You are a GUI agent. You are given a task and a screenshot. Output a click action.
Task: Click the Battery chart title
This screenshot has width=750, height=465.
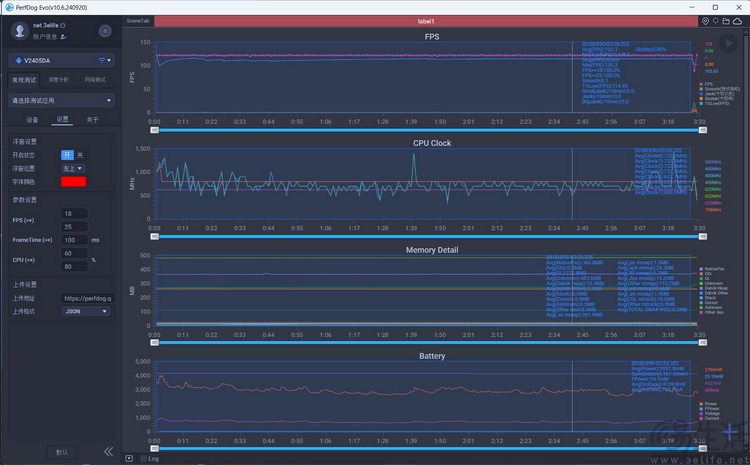click(432, 356)
